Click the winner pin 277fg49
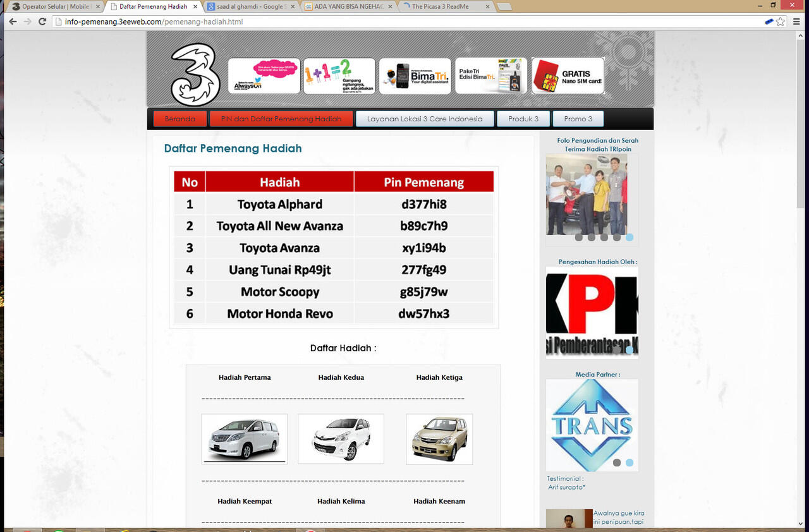The height and width of the screenshot is (532, 809). click(x=423, y=270)
